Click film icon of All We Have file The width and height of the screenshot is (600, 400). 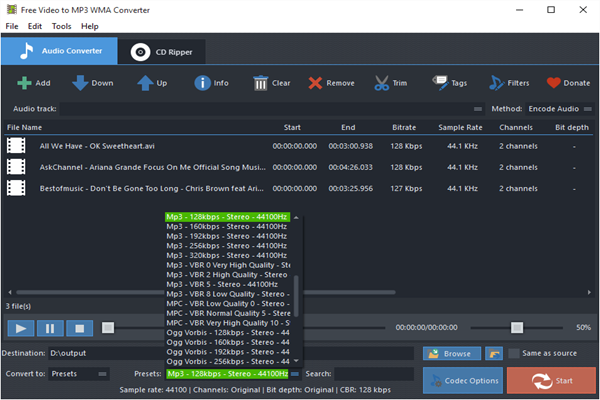16,146
